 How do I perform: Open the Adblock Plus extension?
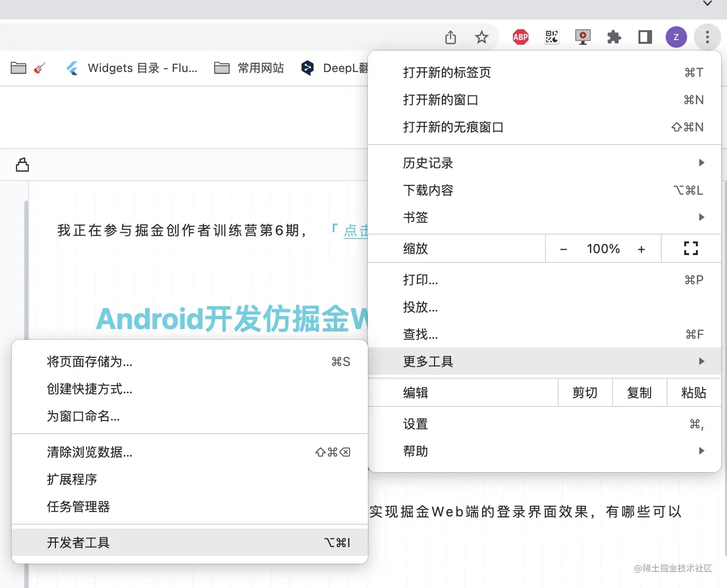pyautogui.click(x=521, y=37)
